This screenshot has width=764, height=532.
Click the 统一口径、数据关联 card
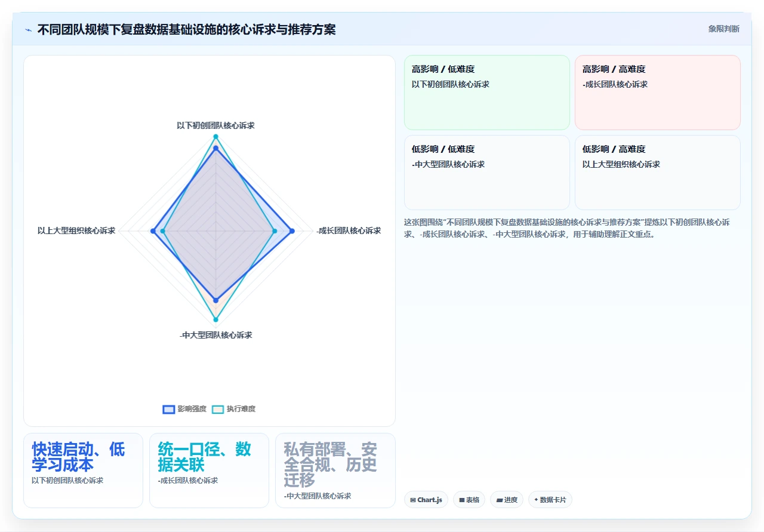(x=209, y=471)
